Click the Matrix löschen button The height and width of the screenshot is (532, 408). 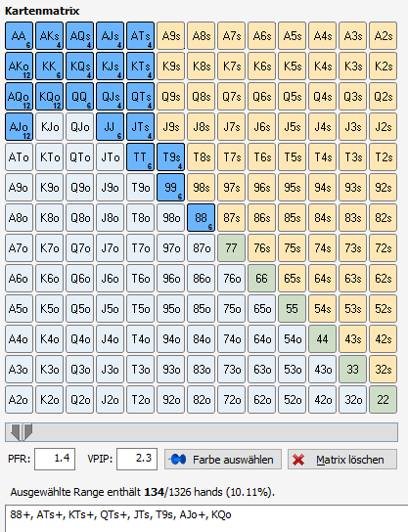[342, 460]
